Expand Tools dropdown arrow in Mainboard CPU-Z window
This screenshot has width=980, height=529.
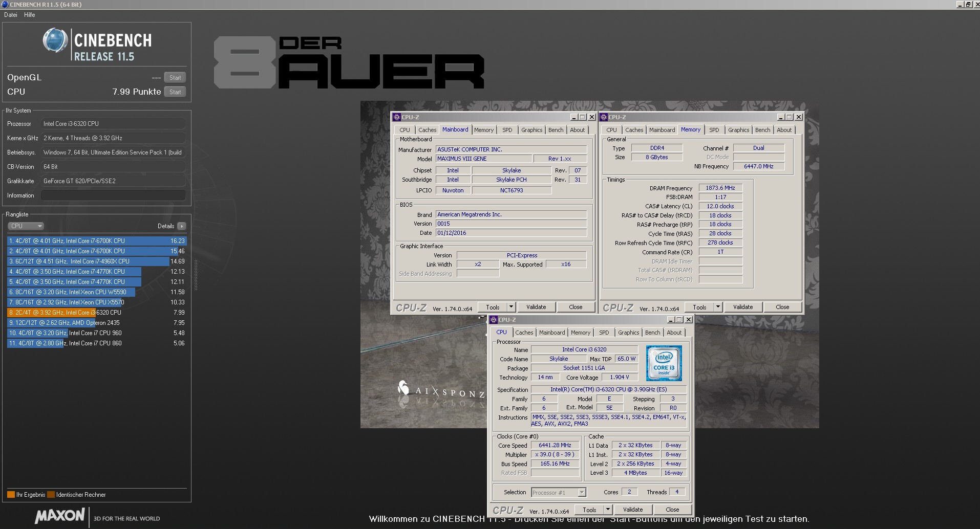click(510, 307)
